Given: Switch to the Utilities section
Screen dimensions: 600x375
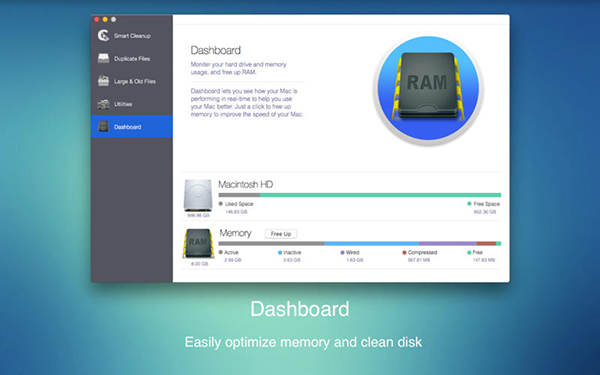Looking at the screenshot, I should 132,104.
